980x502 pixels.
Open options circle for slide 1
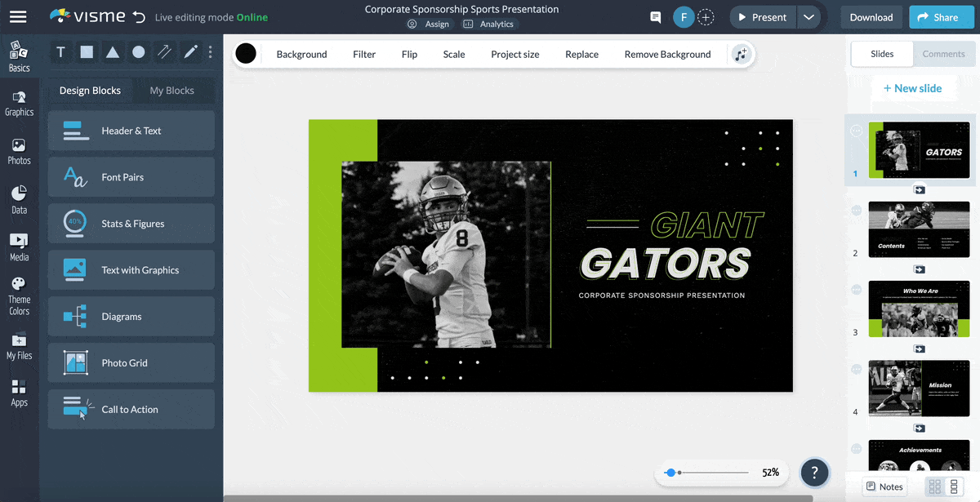[x=857, y=131]
